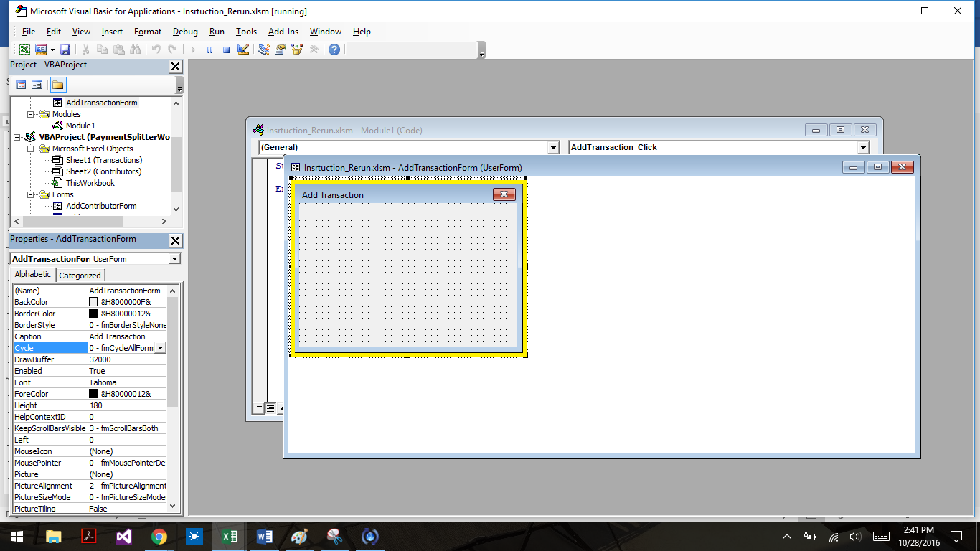
Task: Collapse the Modules folder node
Action: [x=31, y=114]
